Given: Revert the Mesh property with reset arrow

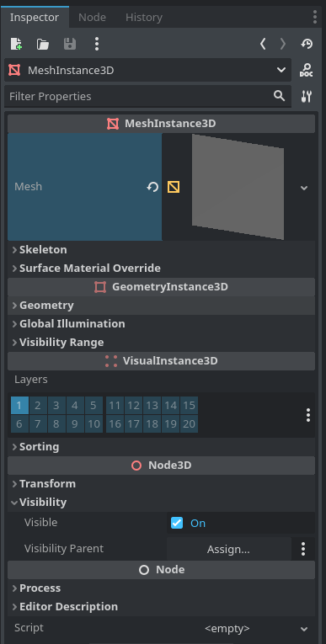Looking at the screenshot, I should point(152,187).
